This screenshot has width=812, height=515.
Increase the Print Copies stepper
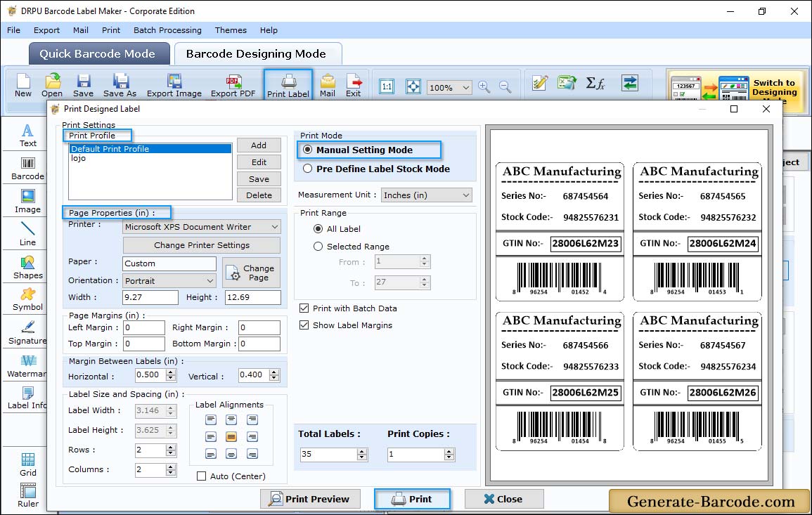(x=449, y=451)
